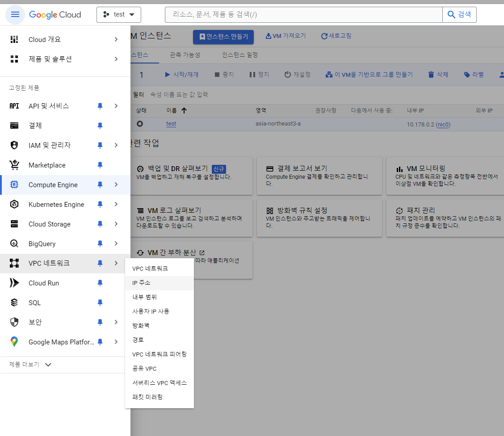Click the Google Cloud logo

[55, 14]
